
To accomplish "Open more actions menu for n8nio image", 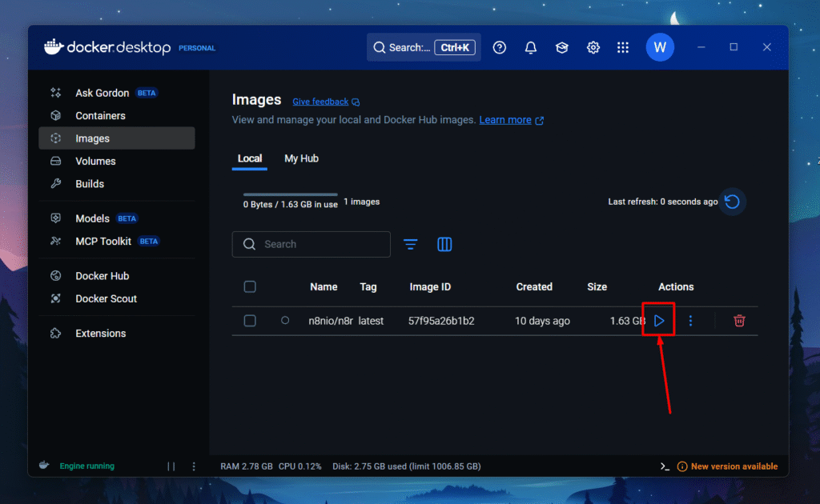I will [690, 321].
